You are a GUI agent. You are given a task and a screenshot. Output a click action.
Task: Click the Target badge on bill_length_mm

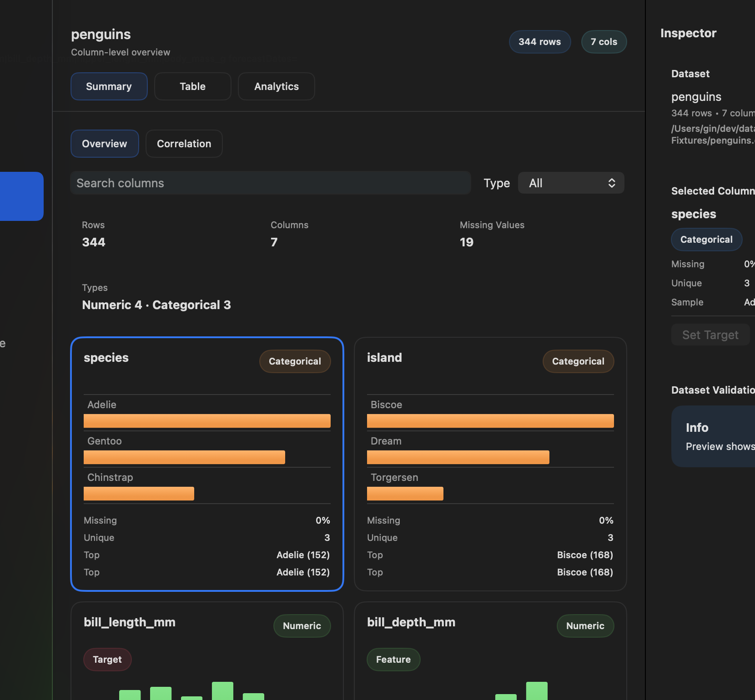(x=107, y=660)
